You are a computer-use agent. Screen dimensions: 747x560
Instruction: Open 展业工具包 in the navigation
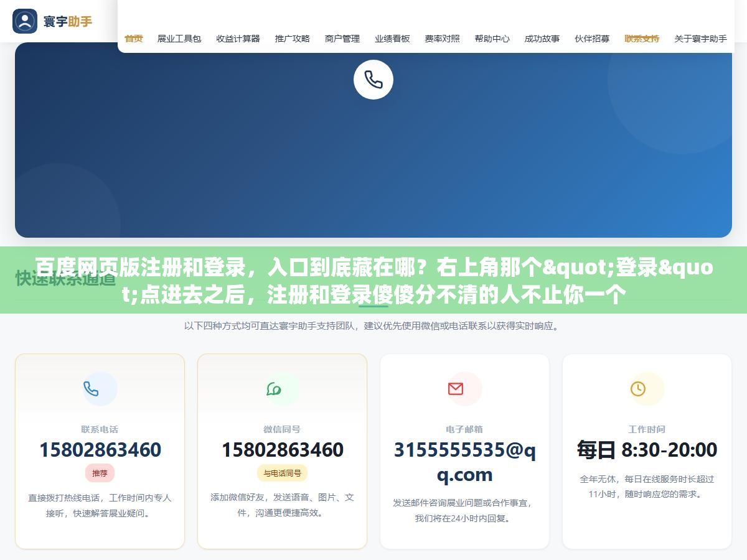[x=179, y=39]
